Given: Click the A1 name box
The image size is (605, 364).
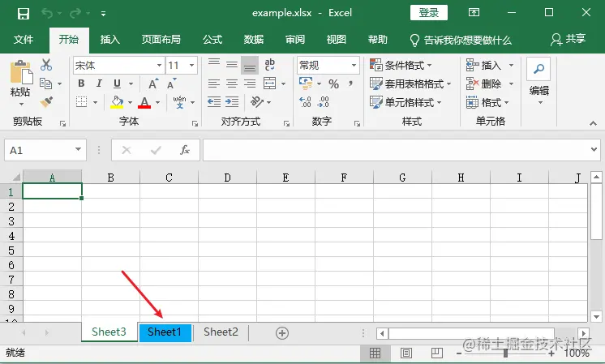Looking at the screenshot, I should point(45,150).
